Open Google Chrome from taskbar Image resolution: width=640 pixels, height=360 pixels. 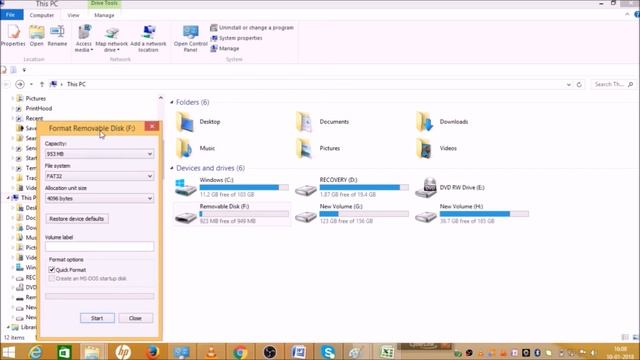tap(240, 352)
